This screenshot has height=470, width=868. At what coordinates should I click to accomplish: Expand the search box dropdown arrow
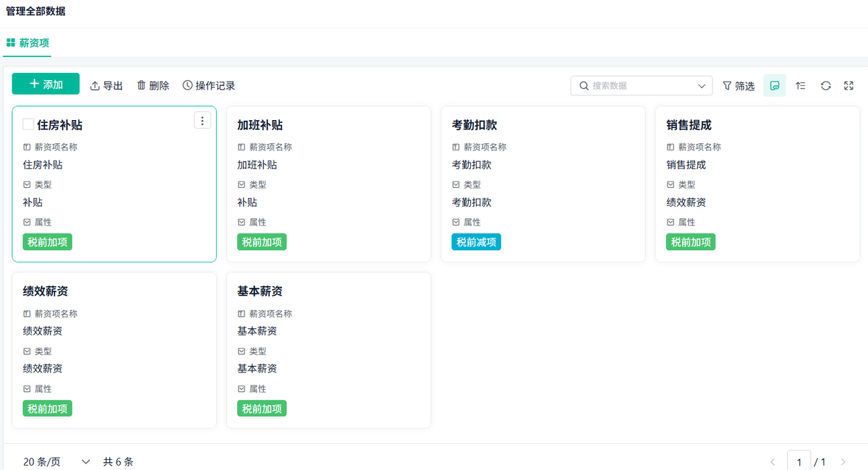[702, 85]
